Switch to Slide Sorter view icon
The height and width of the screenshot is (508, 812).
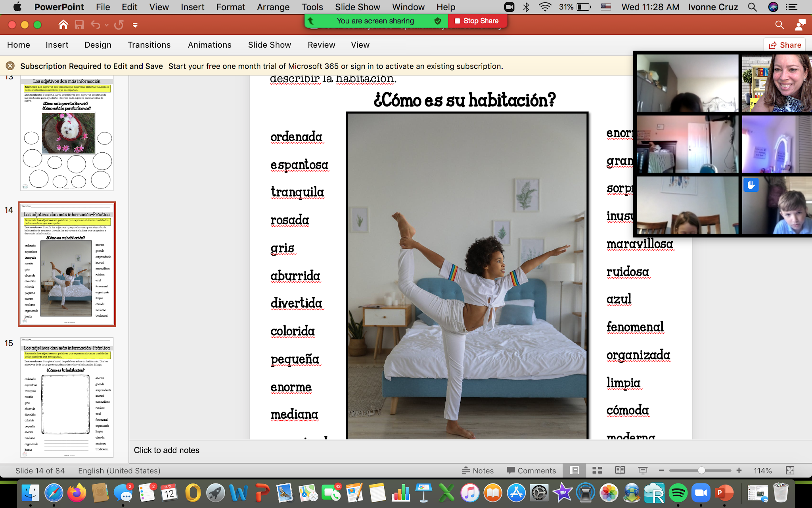597,470
